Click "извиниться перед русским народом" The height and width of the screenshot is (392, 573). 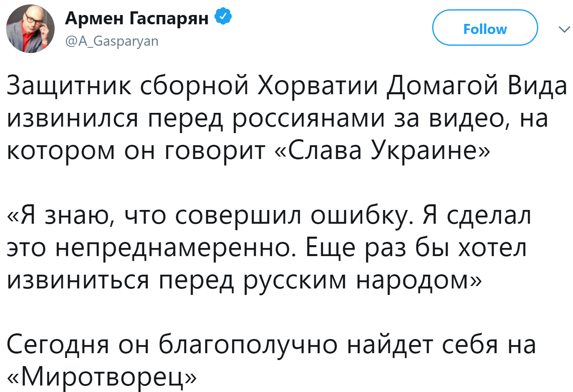pos(244,280)
